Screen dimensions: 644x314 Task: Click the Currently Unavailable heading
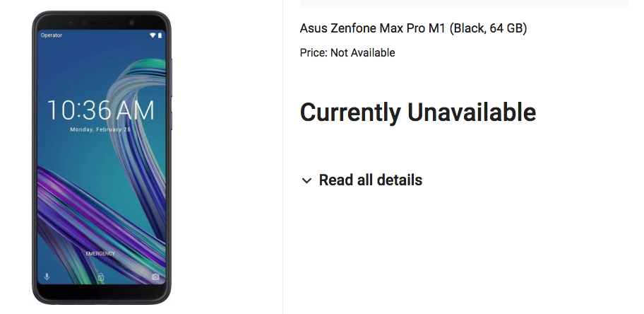click(x=417, y=112)
